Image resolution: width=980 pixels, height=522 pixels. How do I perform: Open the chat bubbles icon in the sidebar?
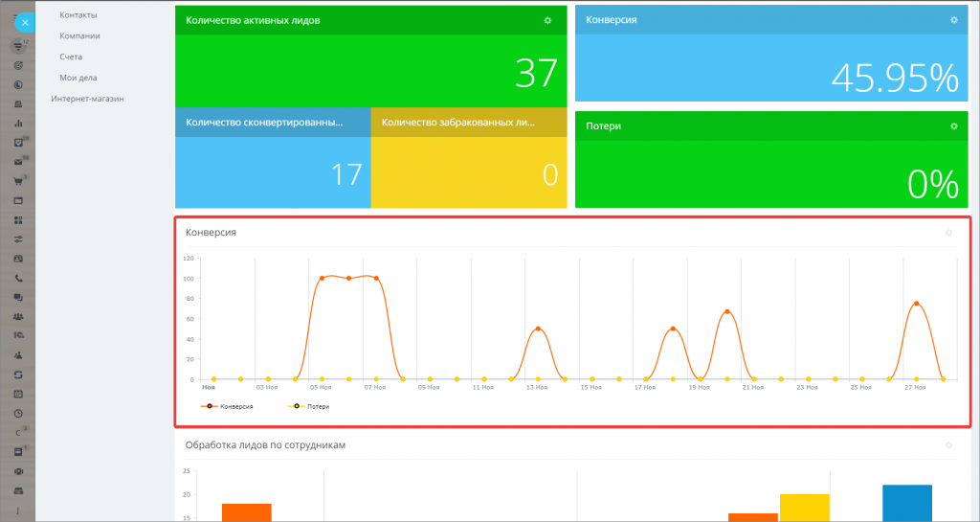(18, 297)
